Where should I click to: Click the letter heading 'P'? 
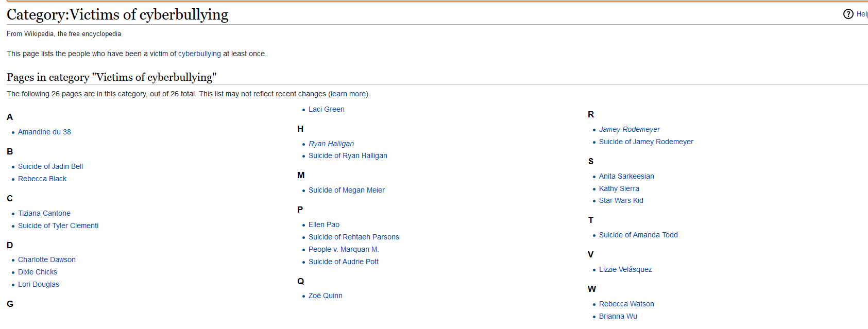pos(300,210)
